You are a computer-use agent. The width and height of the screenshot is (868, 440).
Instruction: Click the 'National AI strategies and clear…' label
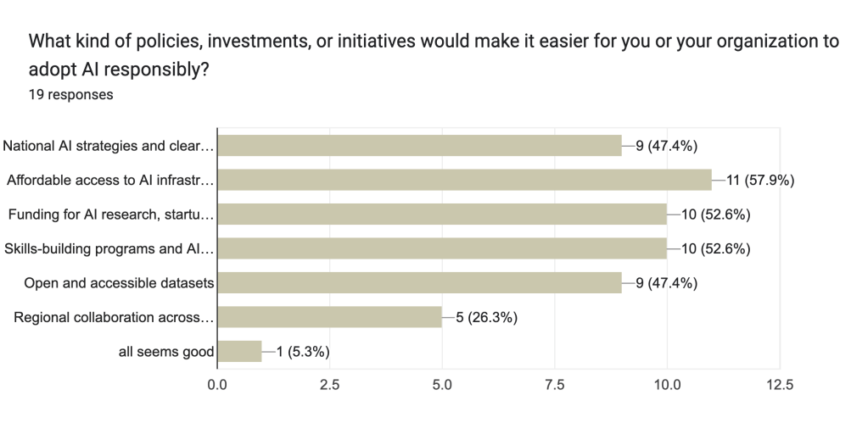click(x=108, y=146)
